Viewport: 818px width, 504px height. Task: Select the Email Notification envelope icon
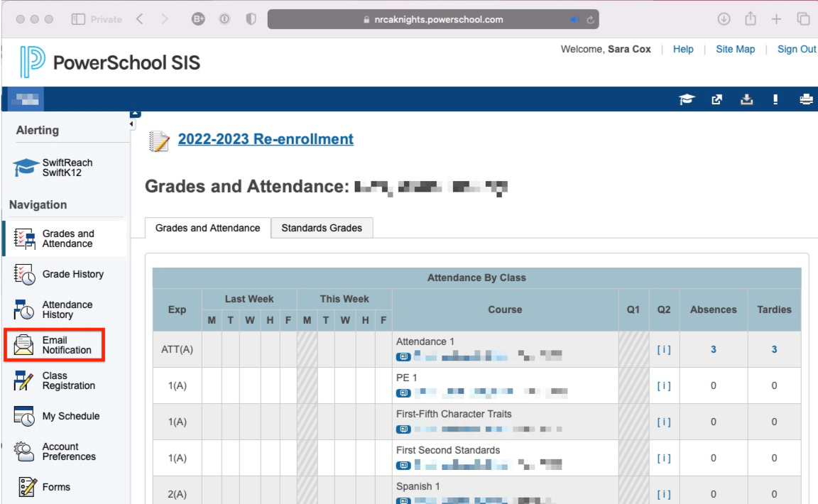coord(23,345)
